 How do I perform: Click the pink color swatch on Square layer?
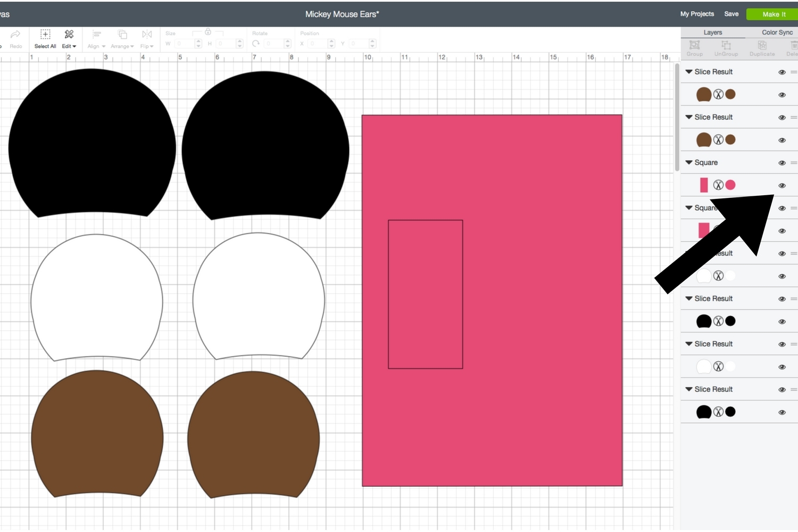coord(730,185)
